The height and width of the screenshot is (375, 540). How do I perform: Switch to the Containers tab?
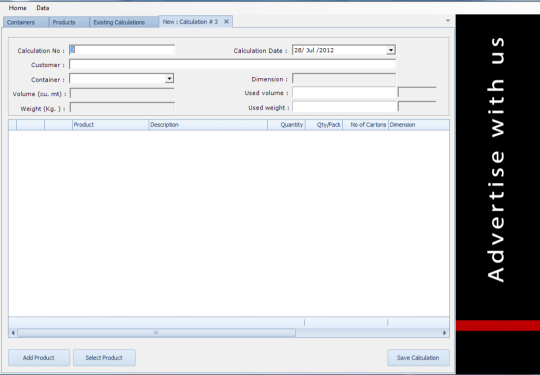click(x=26, y=22)
